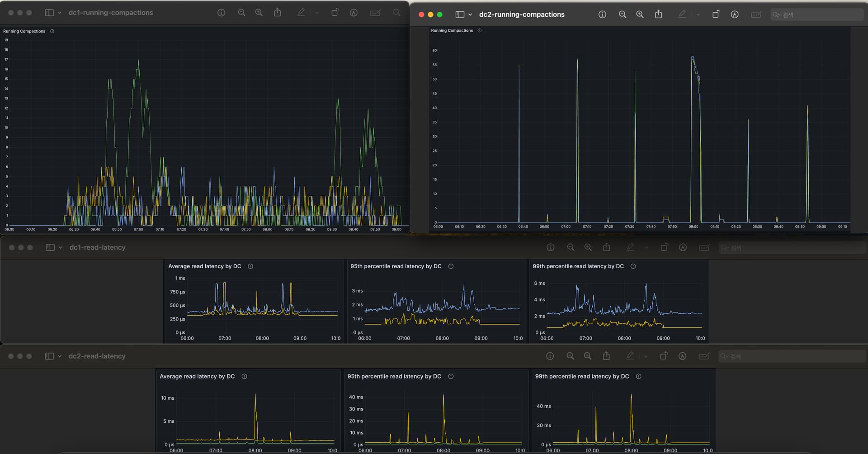The image size is (868, 454).
Task: Toggle markup pen in dc2-running-compactions window
Action: point(682,14)
